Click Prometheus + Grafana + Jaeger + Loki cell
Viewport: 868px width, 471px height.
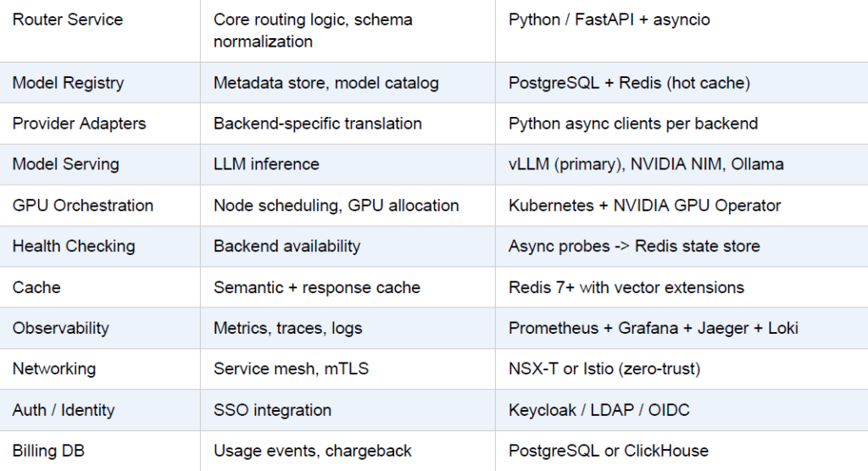(653, 329)
